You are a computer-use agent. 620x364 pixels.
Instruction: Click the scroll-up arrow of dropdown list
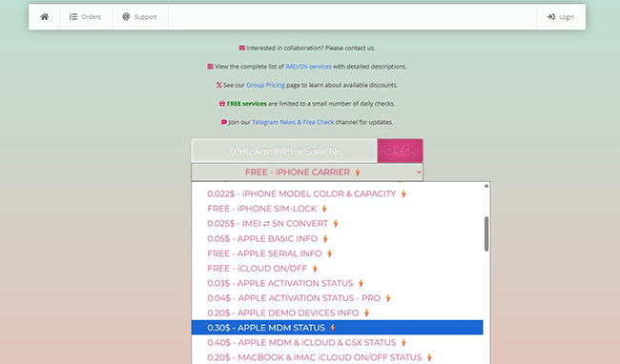[x=486, y=186]
